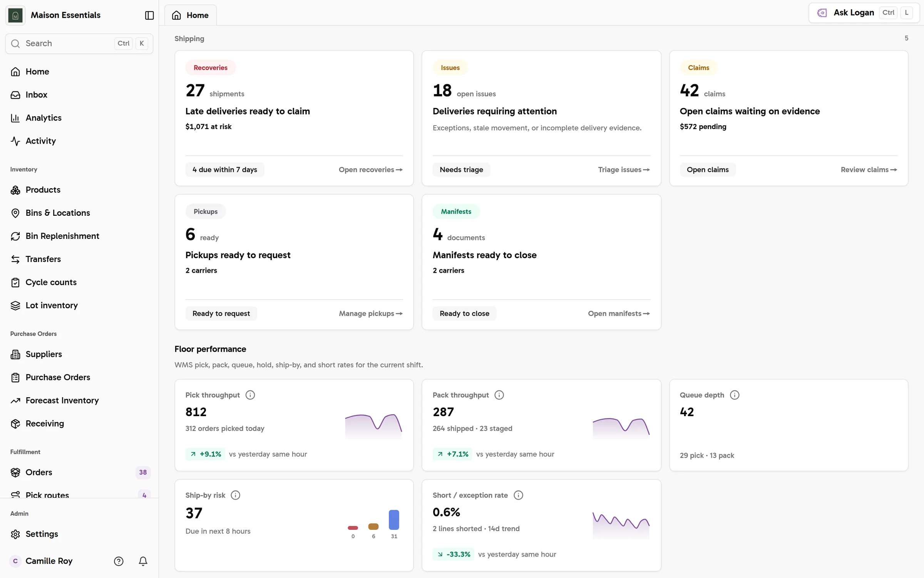Image resolution: width=924 pixels, height=578 pixels.
Task: Click the Maison Essentials logo icon
Action: 15,15
